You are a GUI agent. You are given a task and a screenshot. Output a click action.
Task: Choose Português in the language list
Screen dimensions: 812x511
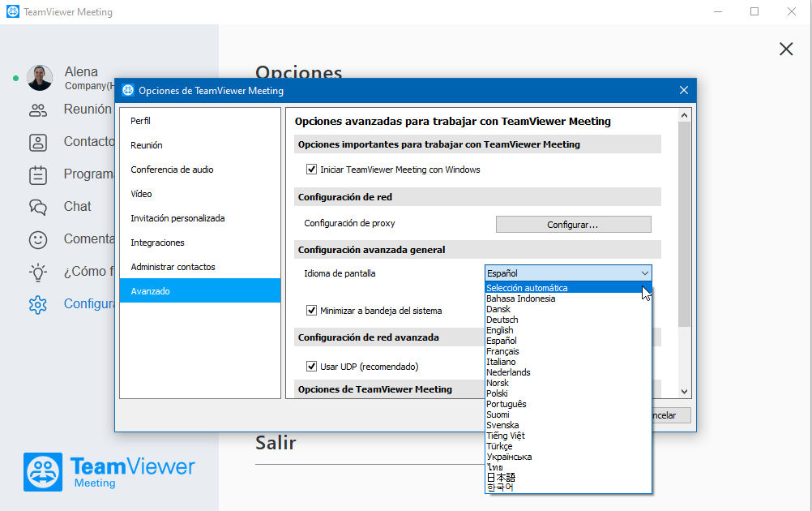[568, 404]
